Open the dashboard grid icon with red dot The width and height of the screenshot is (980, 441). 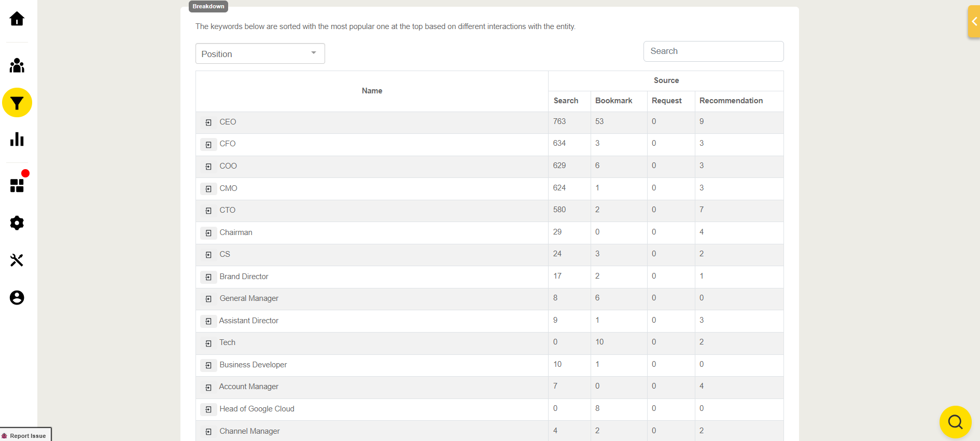[x=17, y=185]
